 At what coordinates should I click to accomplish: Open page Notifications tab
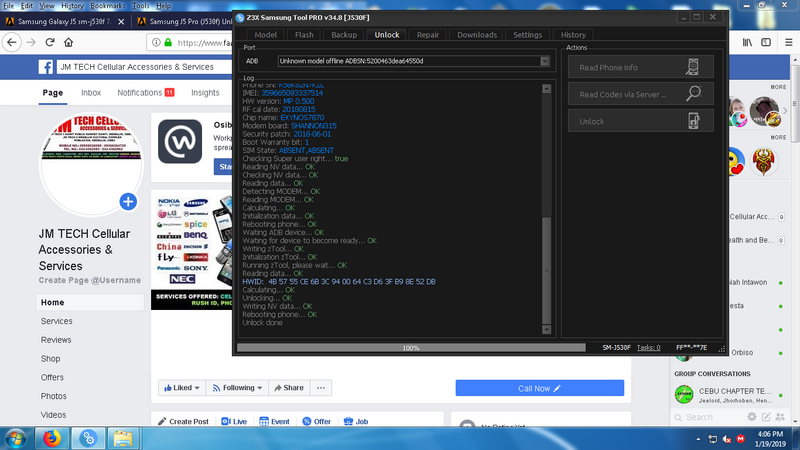(x=145, y=92)
